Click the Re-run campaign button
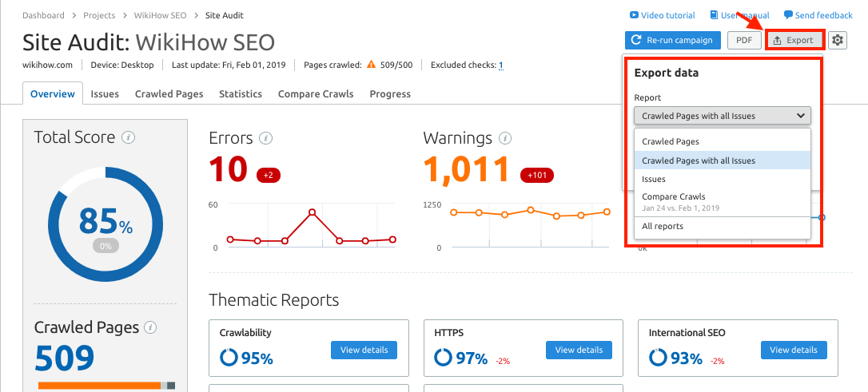This screenshot has height=392, width=868. point(673,41)
